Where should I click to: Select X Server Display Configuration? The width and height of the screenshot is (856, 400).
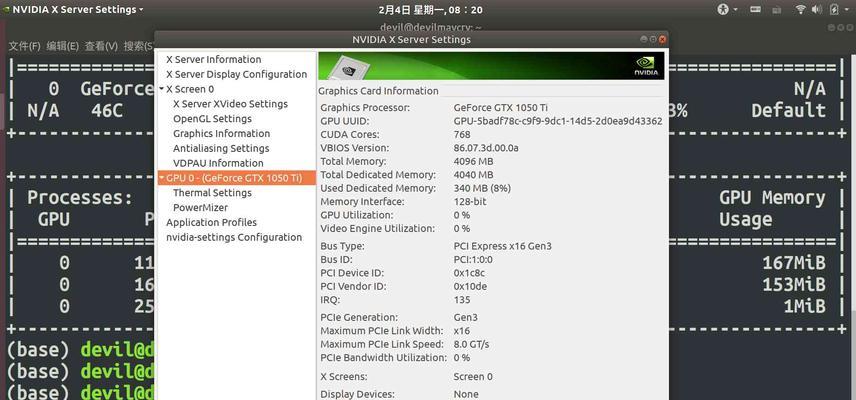[236, 74]
